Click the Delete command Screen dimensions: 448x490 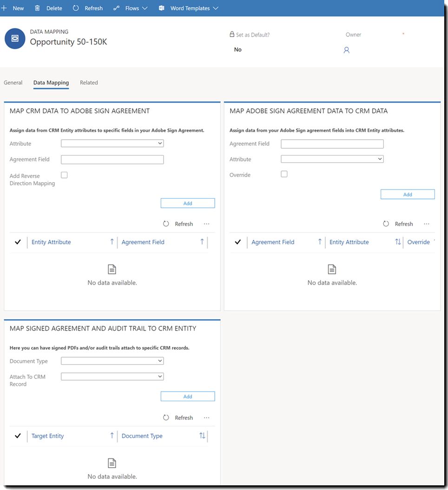54,8
